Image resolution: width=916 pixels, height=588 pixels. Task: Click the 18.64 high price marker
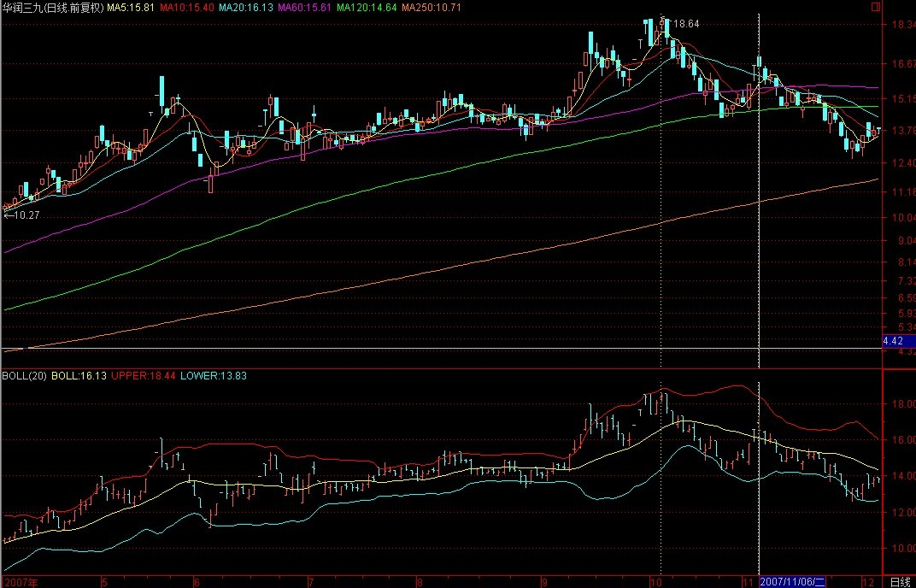(686, 24)
